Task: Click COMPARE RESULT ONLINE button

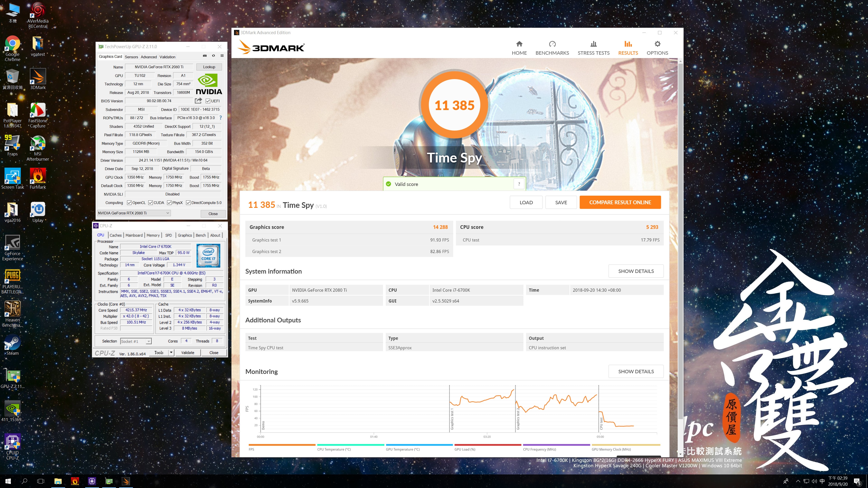Action: pyautogui.click(x=620, y=202)
